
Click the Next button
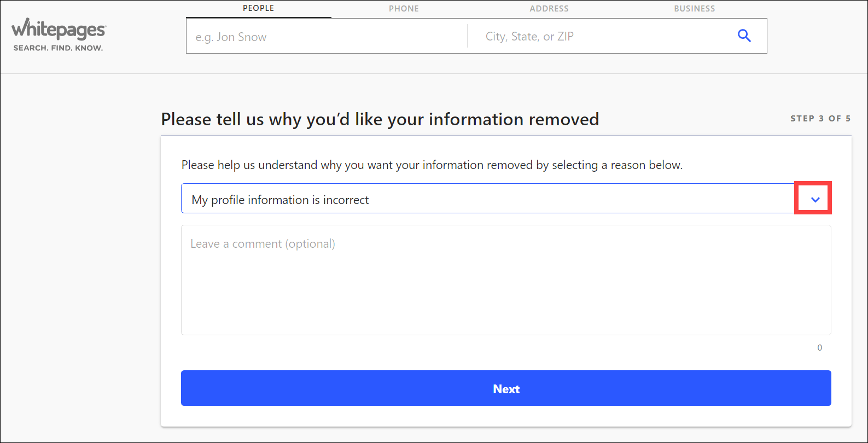(x=506, y=388)
